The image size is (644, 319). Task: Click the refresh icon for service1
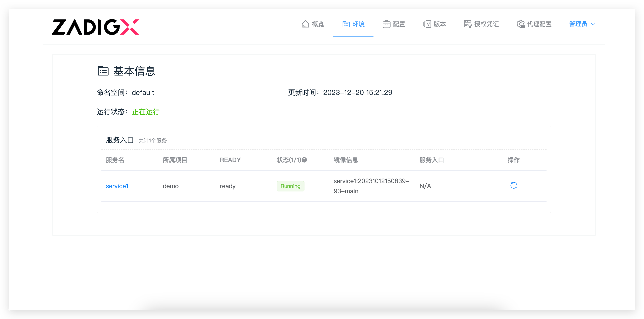click(513, 185)
